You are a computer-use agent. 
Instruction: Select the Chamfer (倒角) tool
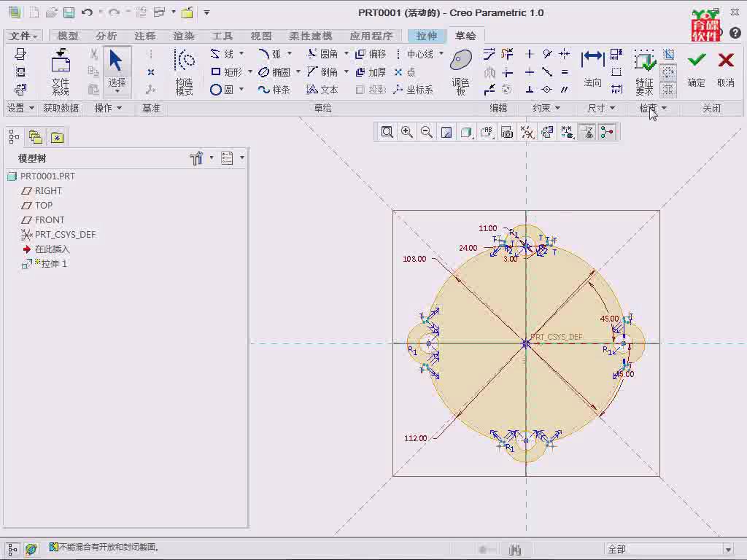tap(322, 72)
